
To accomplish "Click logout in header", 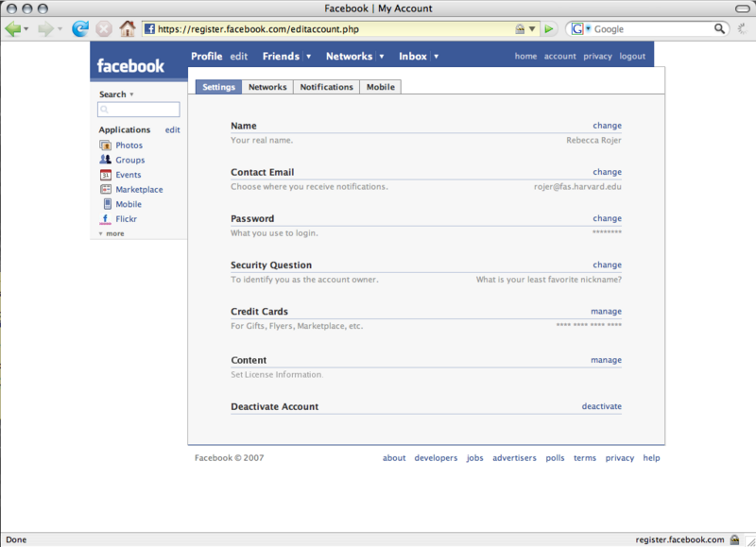I will [x=632, y=57].
